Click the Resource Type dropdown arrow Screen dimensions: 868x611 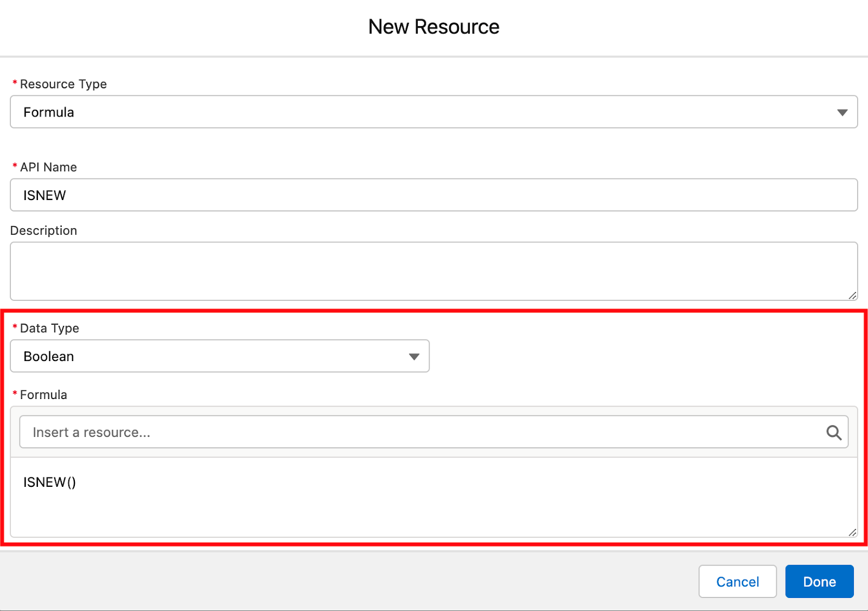coord(843,112)
